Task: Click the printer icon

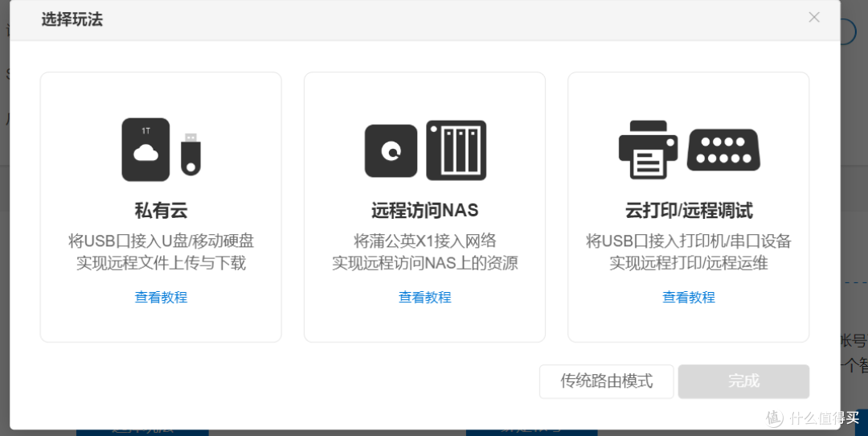Action: 649,150
